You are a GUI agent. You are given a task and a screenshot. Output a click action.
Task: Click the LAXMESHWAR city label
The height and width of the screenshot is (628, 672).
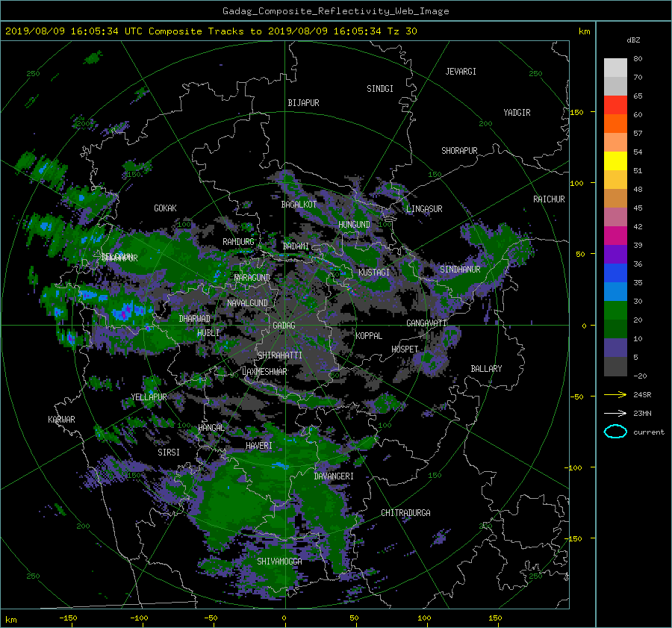tap(264, 372)
